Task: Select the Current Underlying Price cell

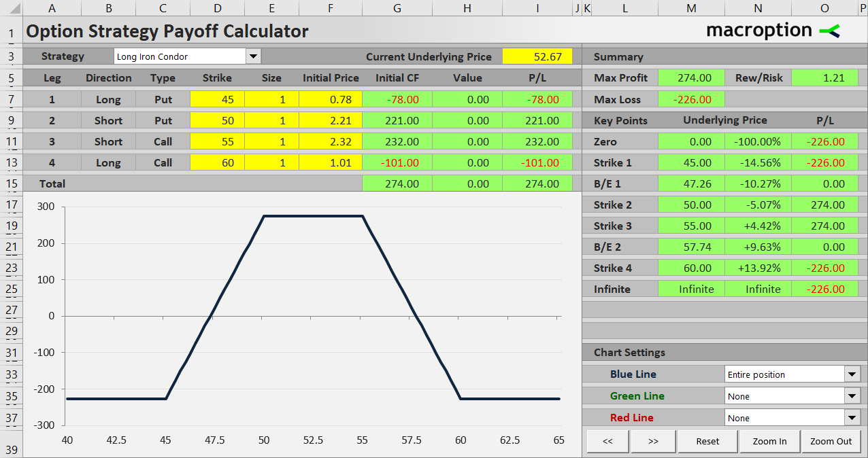Action: [537, 56]
